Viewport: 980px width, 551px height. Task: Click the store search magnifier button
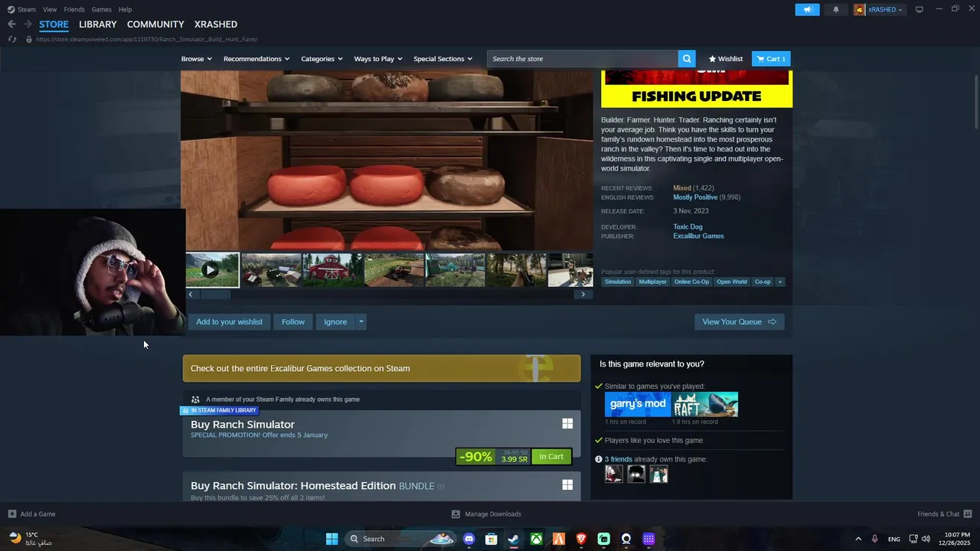(688, 59)
